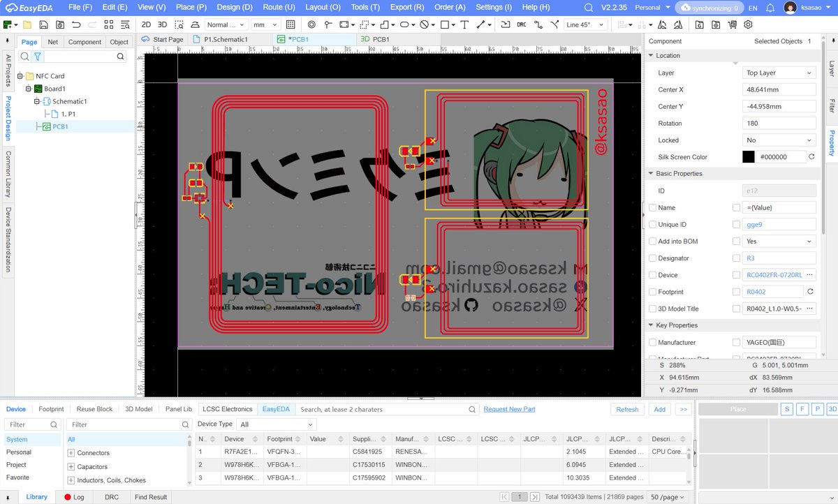
Task: Click refresh icon next to Footprint R0402
Action: point(811,292)
